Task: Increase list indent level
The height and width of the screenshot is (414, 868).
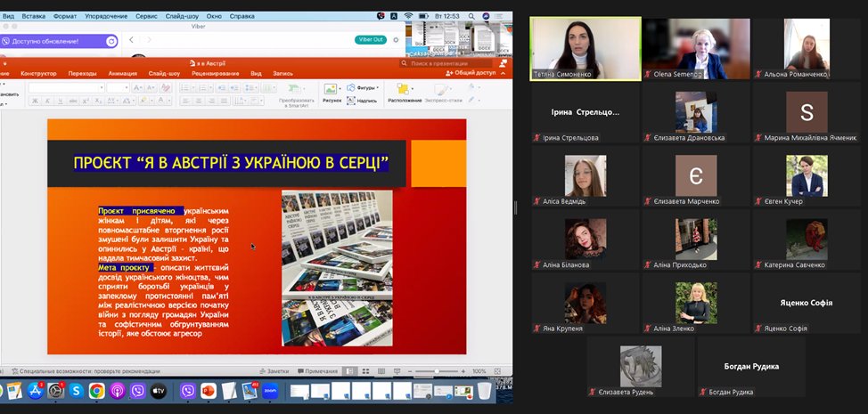Action: [234, 88]
